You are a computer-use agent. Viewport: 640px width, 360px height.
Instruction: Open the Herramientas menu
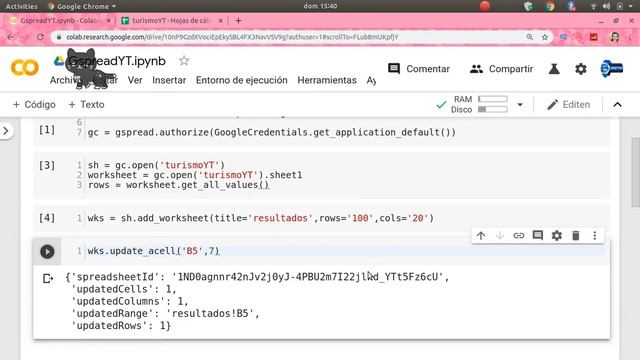pyautogui.click(x=327, y=80)
